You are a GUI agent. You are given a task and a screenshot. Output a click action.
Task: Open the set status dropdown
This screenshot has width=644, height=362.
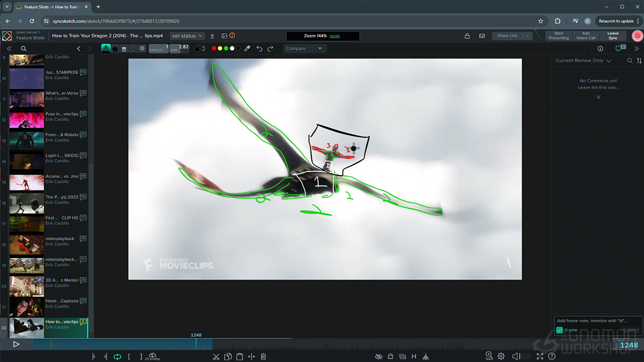pos(187,36)
